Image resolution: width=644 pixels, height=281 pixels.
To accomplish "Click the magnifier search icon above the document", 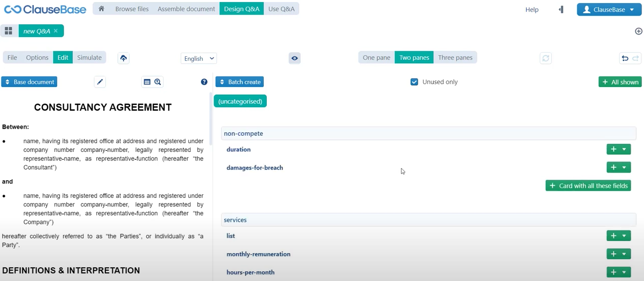I will (x=158, y=82).
